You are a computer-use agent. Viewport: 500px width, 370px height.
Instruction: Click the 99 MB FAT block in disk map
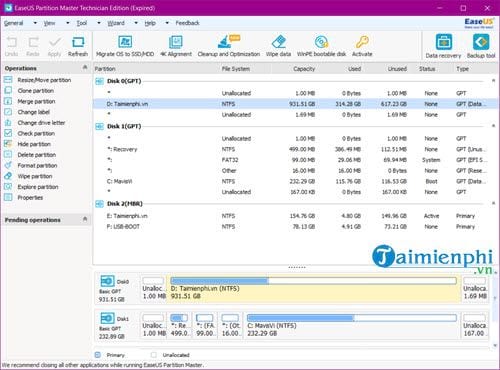[x=205, y=325]
